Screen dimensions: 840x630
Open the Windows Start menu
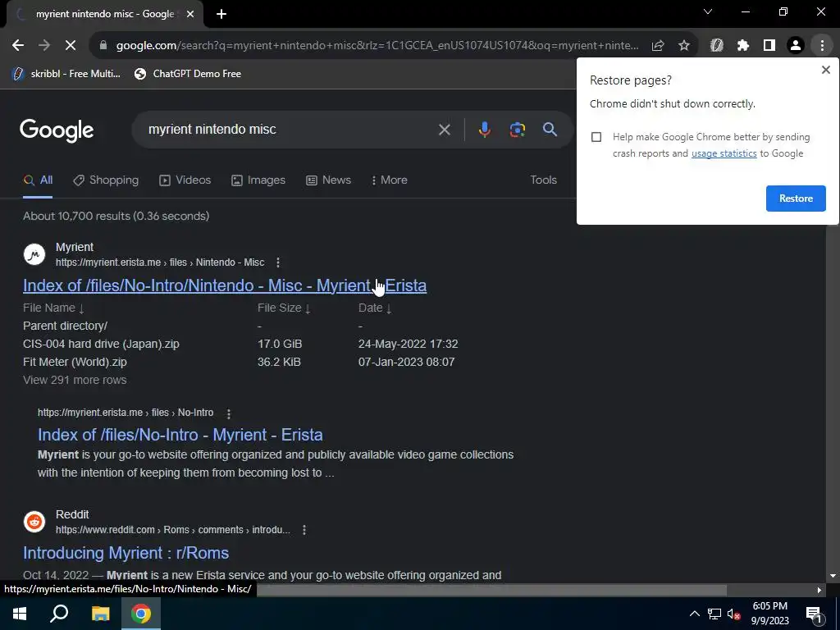[x=20, y=614]
